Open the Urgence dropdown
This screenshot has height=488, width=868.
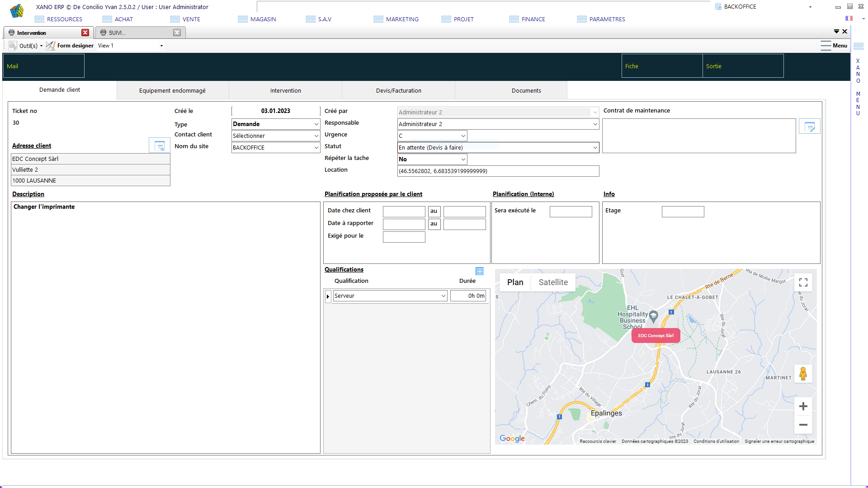[463, 136]
